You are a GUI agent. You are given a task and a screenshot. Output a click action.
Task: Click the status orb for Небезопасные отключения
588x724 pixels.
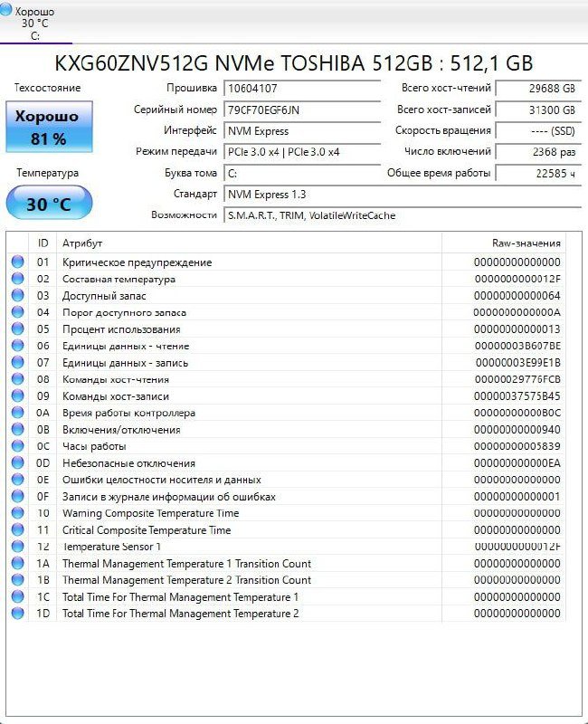click(x=17, y=463)
